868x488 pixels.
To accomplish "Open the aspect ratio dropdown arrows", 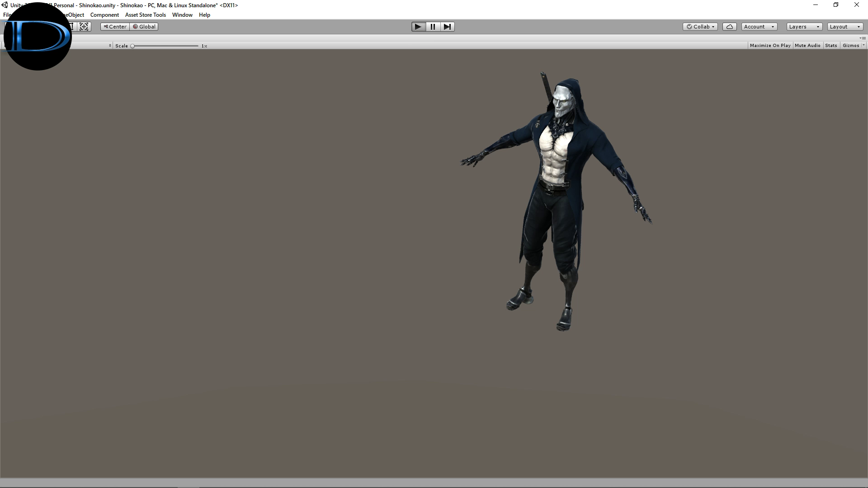I will pos(110,46).
